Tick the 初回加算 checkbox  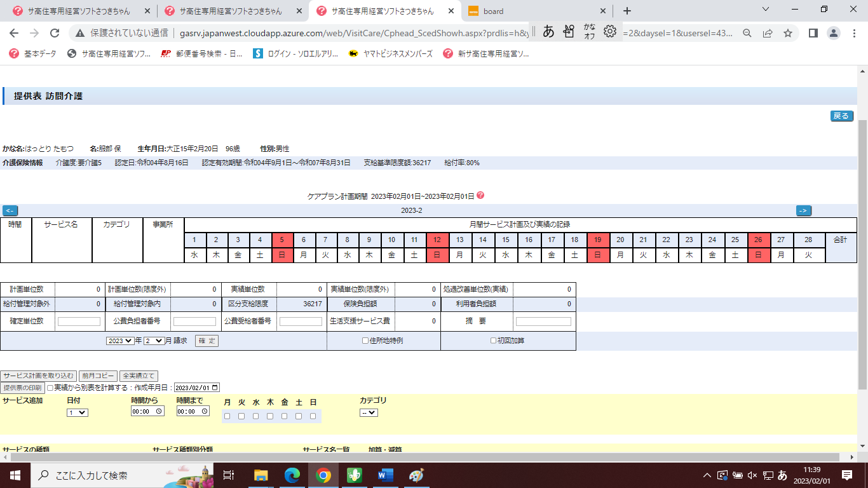pyautogui.click(x=494, y=341)
